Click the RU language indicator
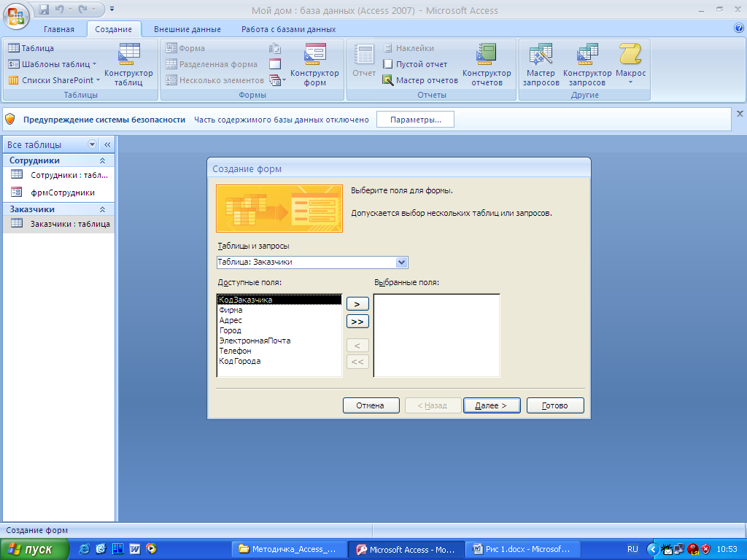The image size is (747, 560). (x=632, y=549)
